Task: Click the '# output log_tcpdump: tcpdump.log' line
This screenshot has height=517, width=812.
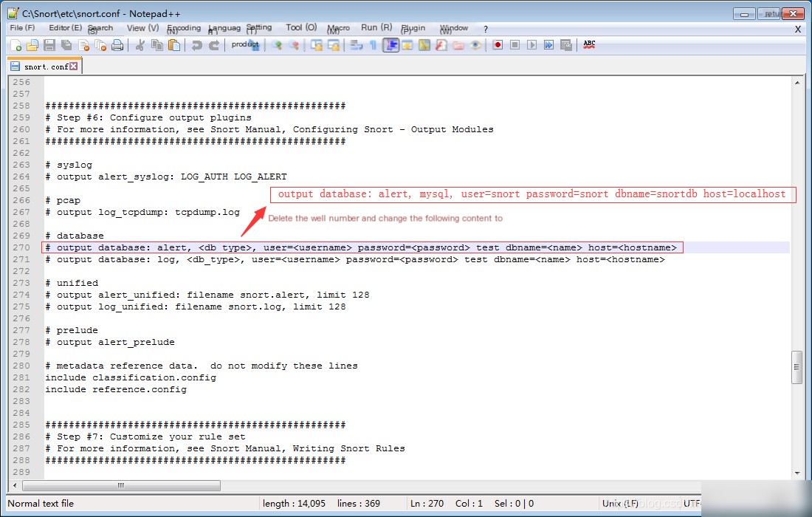Action: tap(142, 213)
